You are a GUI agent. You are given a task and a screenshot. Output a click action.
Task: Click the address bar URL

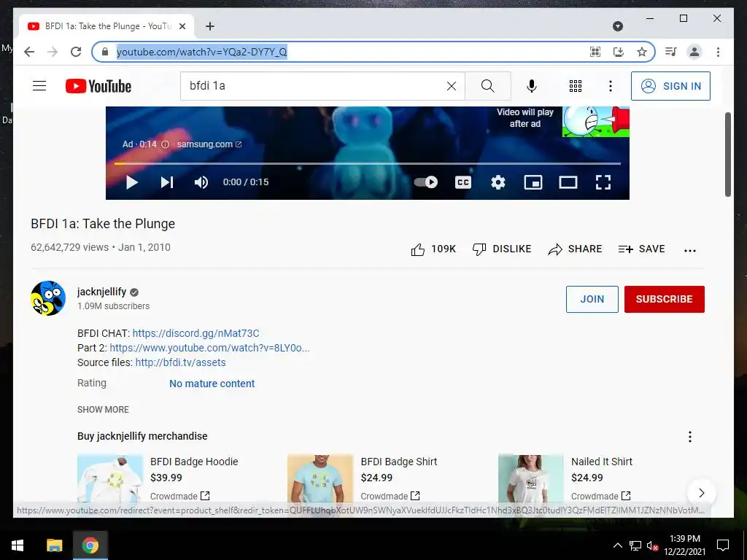(201, 52)
